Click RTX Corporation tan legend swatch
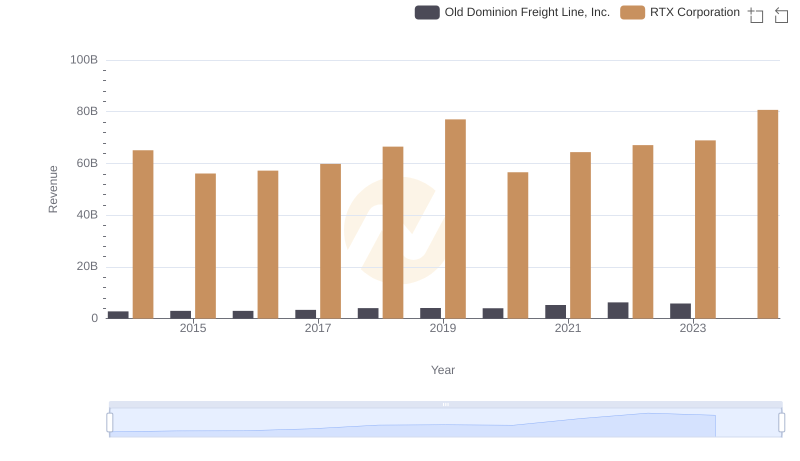The height and width of the screenshot is (461, 800). [632, 12]
